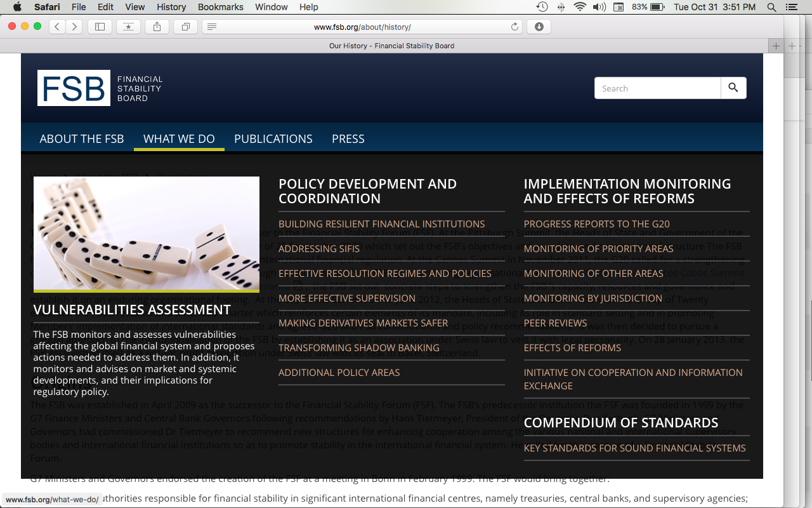
Task: Open the Bookmarks menu
Action: [220, 7]
